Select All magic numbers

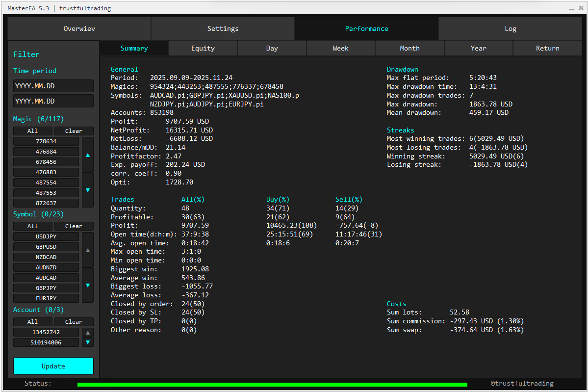[32, 131]
